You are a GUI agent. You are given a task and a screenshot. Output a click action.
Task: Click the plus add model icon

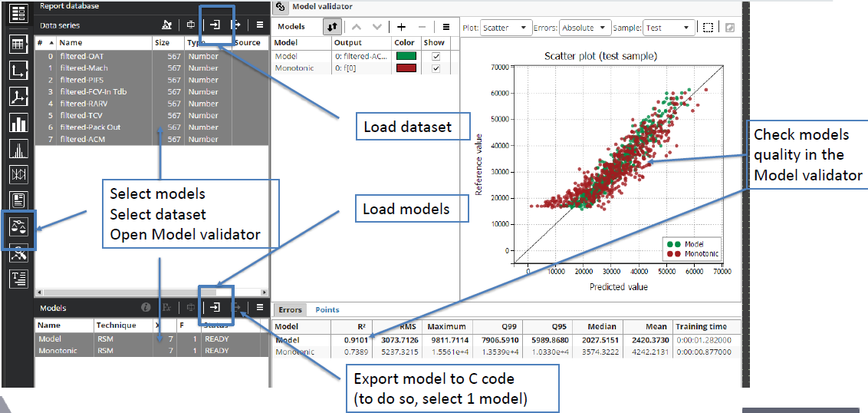point(401,27)
